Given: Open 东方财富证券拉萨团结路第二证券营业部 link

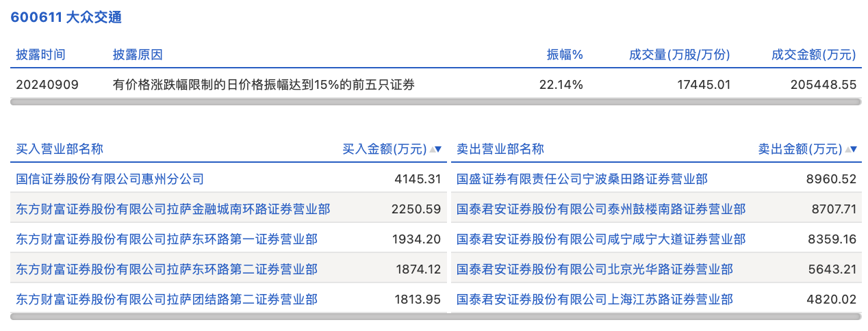Looking at the screenshot, I should (166, 300).
